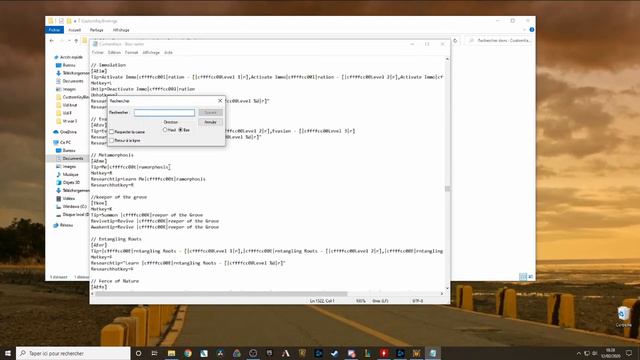The image size is (640, 360).
Task: Open the Accueil tab in File Explorer
Action: [x=75, y=30]
